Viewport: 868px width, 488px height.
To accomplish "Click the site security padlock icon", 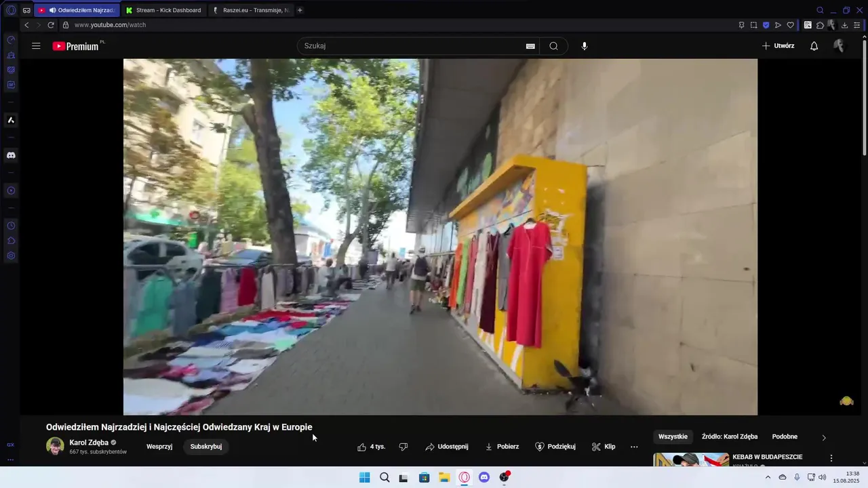I will 66,25.
